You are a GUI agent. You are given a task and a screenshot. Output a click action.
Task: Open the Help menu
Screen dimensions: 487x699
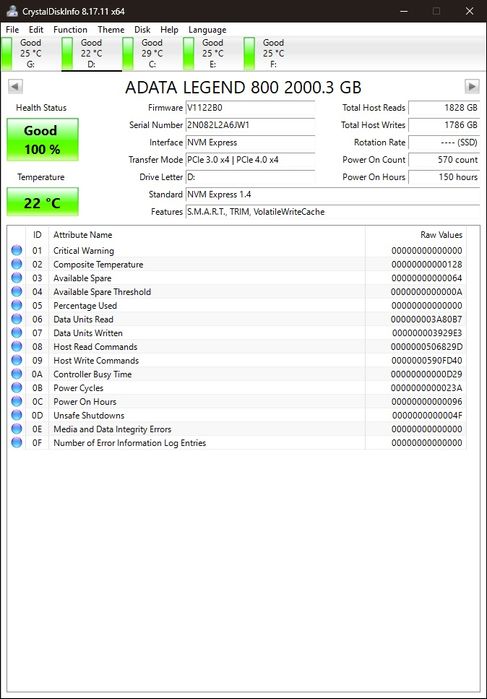tap(169, 29)
